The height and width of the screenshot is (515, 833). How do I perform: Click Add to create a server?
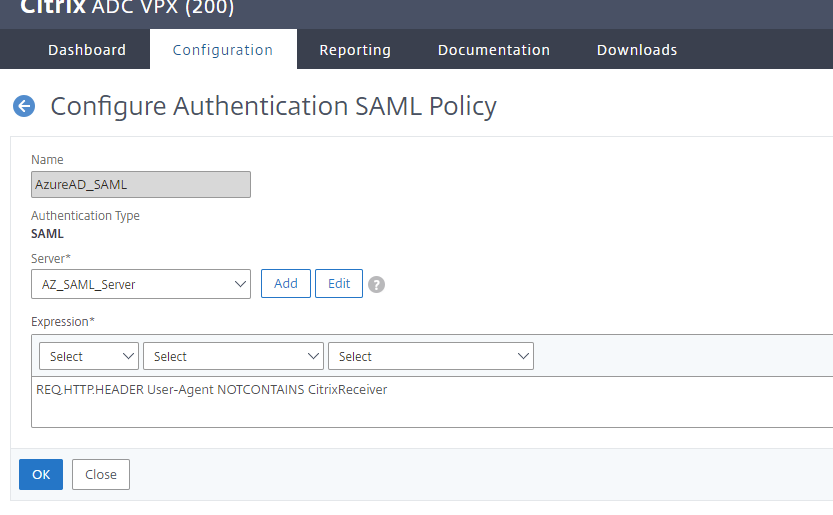(286, 283)
